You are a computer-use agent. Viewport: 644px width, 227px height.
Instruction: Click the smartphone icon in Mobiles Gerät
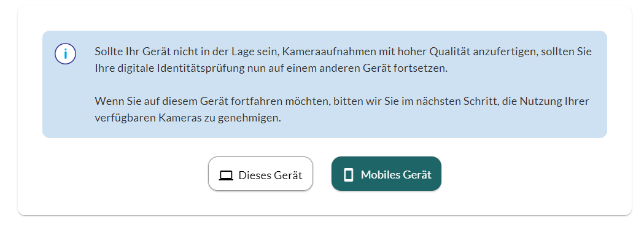(x=348, y=175)
